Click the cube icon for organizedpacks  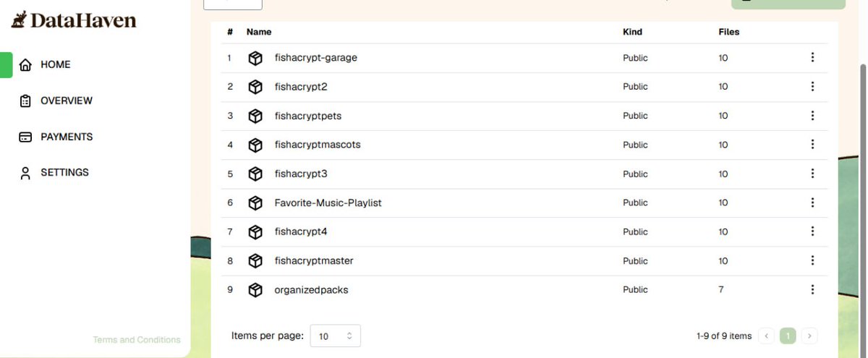(x=255, y=290)
